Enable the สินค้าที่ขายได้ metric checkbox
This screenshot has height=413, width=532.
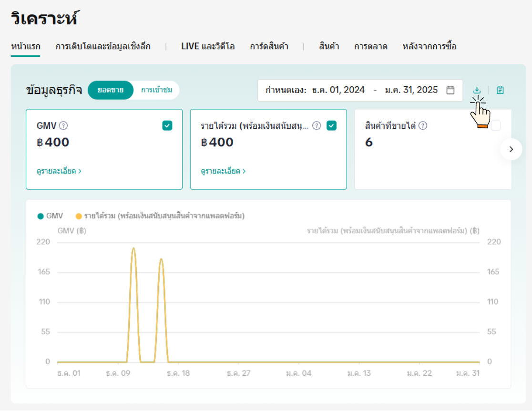pyautogui.click(x=496, y=125)
